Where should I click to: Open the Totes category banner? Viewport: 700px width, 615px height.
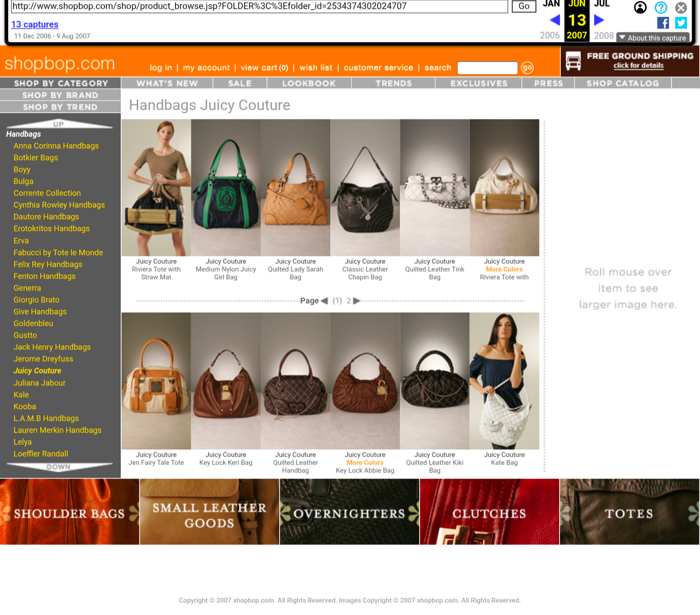[630, 512]
